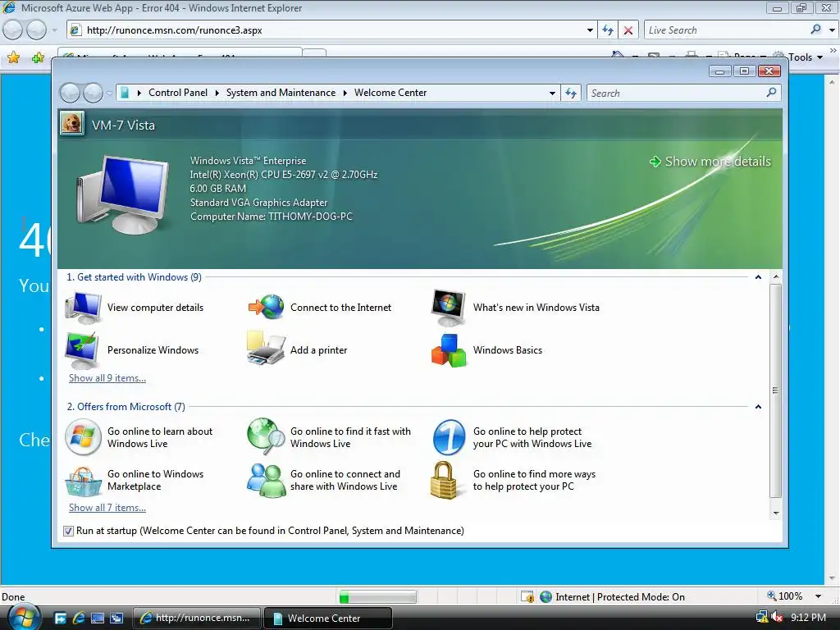Open View computer details icon
This screenshot has height=630, width=840.
[83, 308]
